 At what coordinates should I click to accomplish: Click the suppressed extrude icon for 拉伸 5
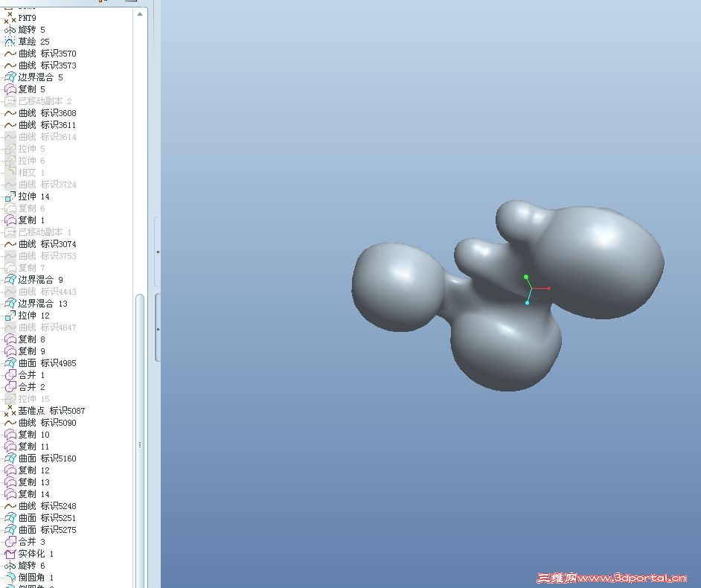pyautogui.click(x=10, y=149)
